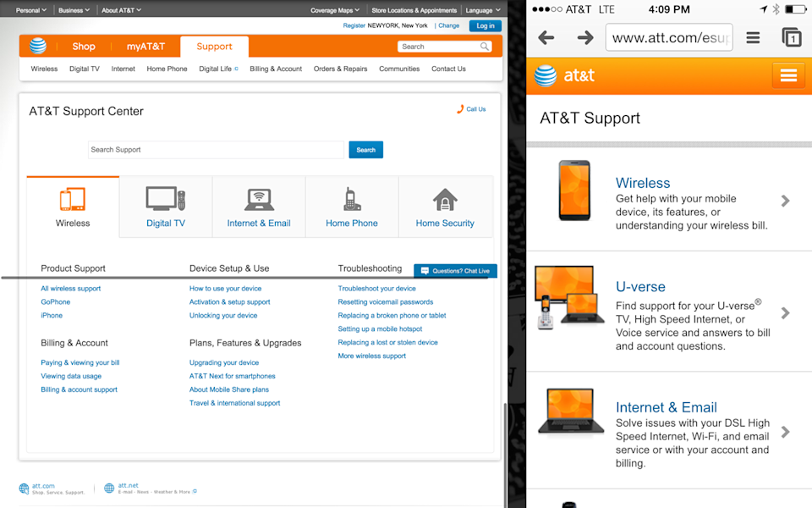
Task: Open About Mobile Share plans link
Action: (229, 389)
